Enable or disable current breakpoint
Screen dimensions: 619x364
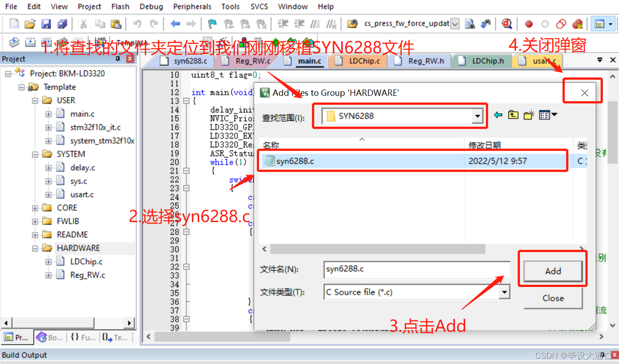tap(545, 24)
